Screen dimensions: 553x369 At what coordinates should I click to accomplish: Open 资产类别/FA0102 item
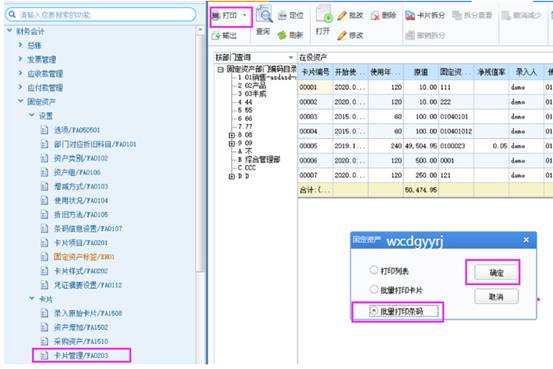click(x=81, y=158)
